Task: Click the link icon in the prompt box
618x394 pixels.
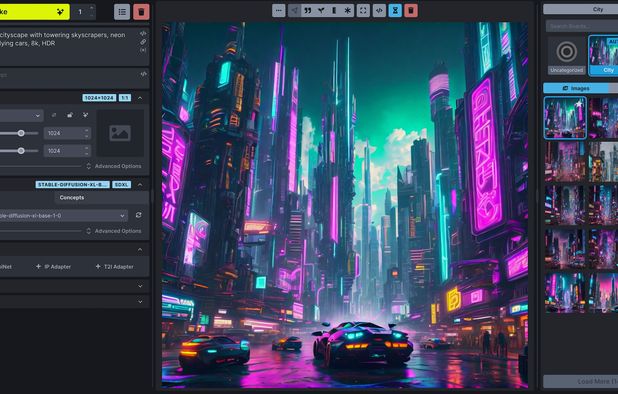Action: coord(143,42)
